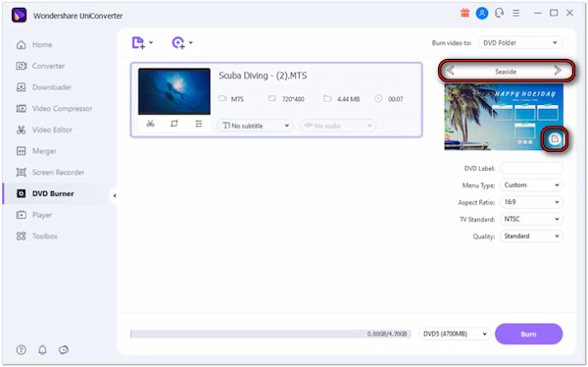Click the notification bell icon
The image size is (588, 367).
click(42, 350)
